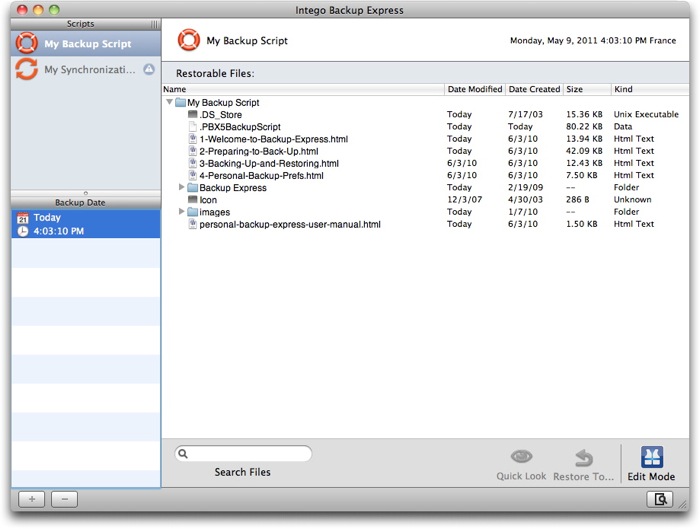Sort by Date Modified column
The width and height of the screenshot is (700, 529).
(475, 89)
